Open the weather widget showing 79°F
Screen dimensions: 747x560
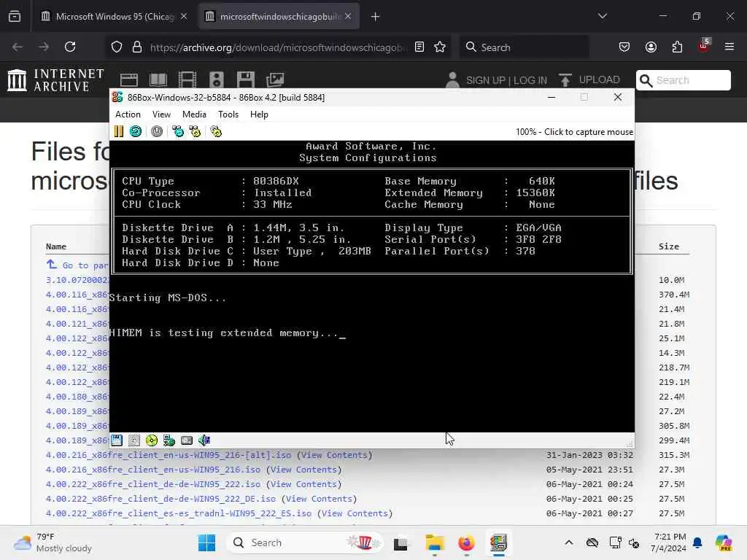[x=53, y=542]
